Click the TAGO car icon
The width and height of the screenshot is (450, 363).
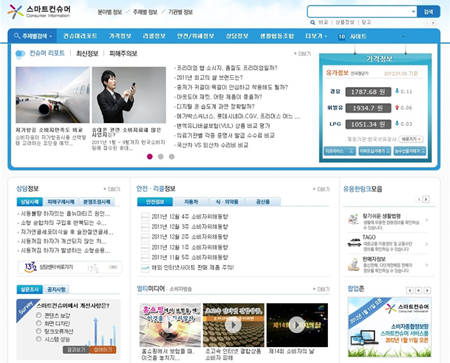coord(354,243)
